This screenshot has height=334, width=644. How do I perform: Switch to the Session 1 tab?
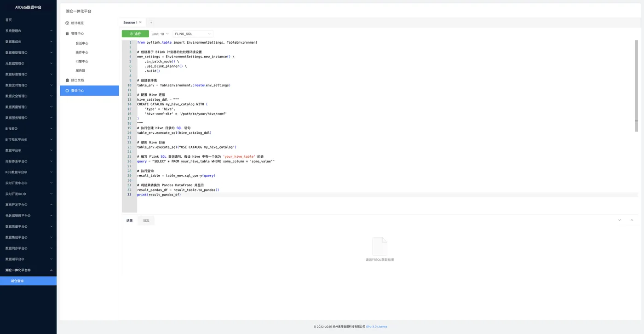pos(130,23)
